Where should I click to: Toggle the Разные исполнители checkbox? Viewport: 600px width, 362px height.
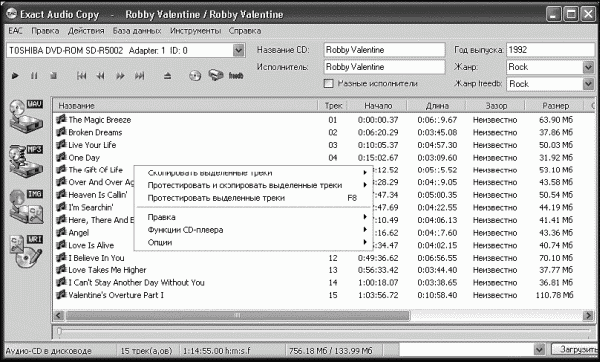pos(328,83)
